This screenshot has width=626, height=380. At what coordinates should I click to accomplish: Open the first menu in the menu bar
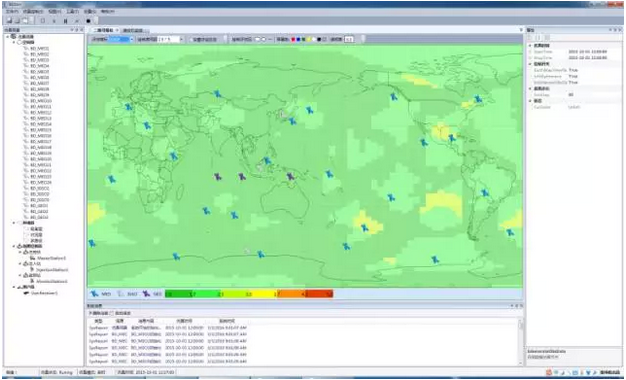[x=12, y=12]
